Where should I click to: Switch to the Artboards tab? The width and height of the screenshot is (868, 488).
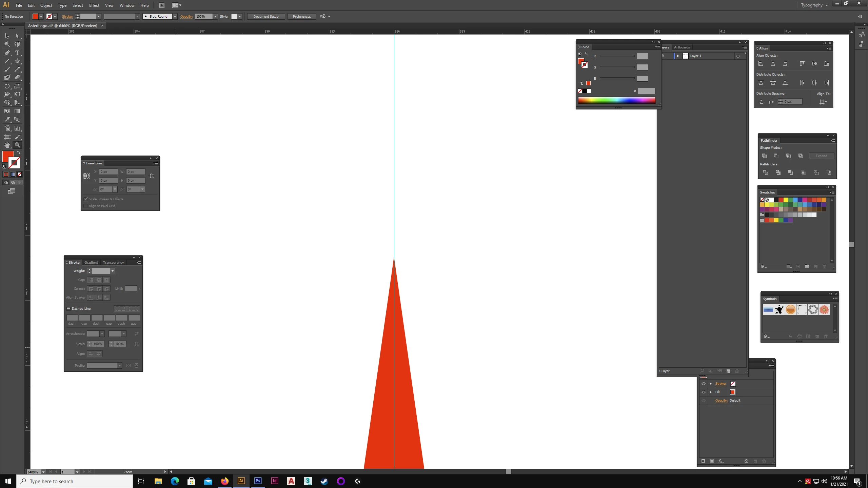(x=682, y=47)
